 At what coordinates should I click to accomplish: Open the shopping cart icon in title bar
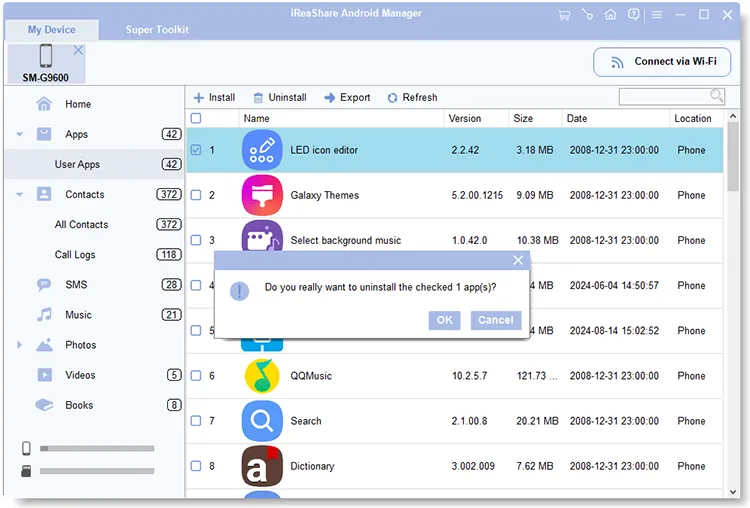point(564,15)
